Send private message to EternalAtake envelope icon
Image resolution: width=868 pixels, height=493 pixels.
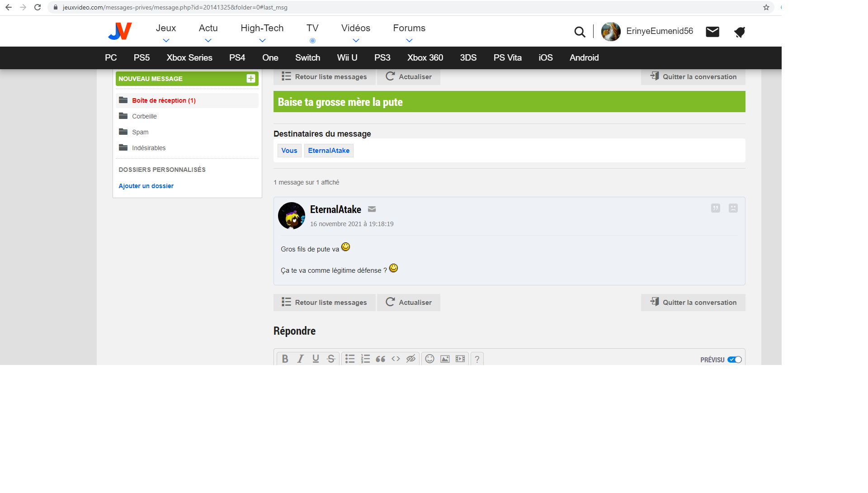pyautogui.click(x=372, y=209)
